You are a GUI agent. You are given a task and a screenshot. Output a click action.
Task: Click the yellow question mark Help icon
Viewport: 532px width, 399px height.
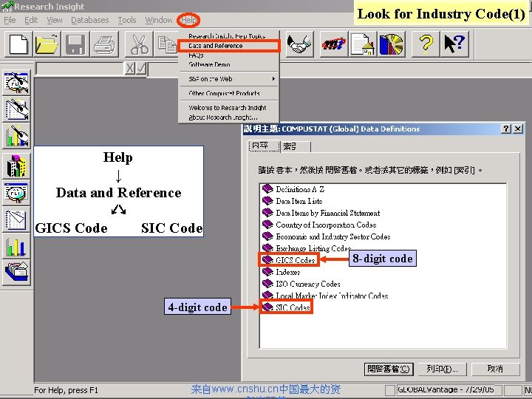(426, 44)
